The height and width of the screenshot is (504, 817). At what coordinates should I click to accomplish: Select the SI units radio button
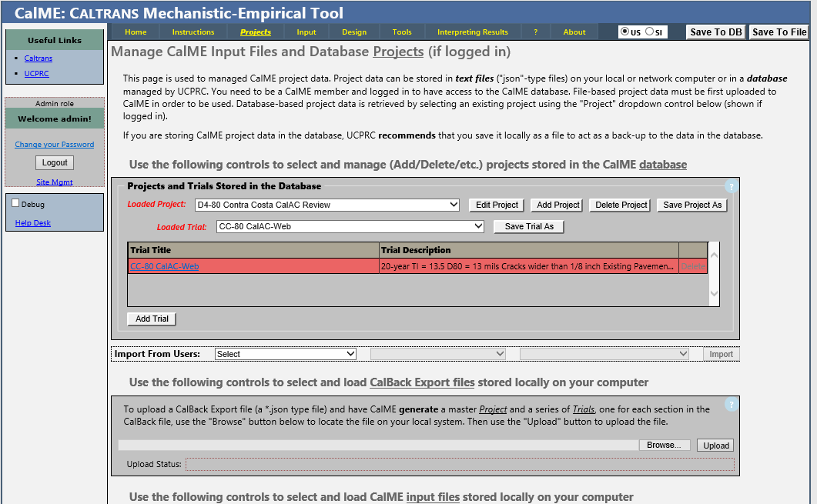tap(650, 32)
